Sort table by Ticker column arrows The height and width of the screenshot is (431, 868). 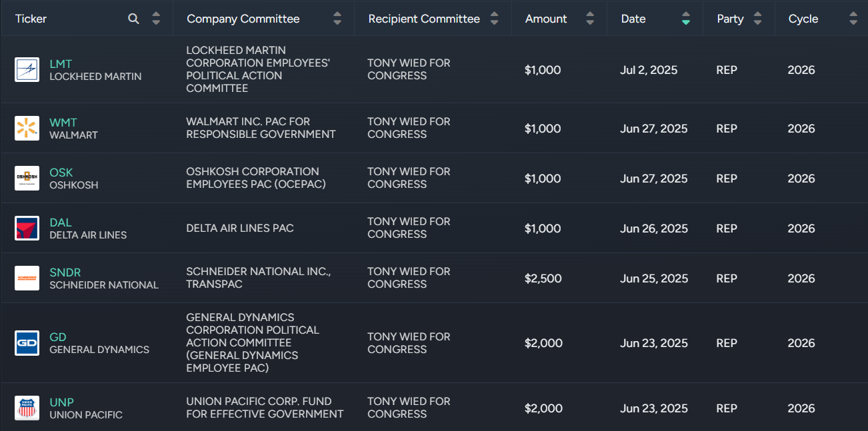pos(156,19)
